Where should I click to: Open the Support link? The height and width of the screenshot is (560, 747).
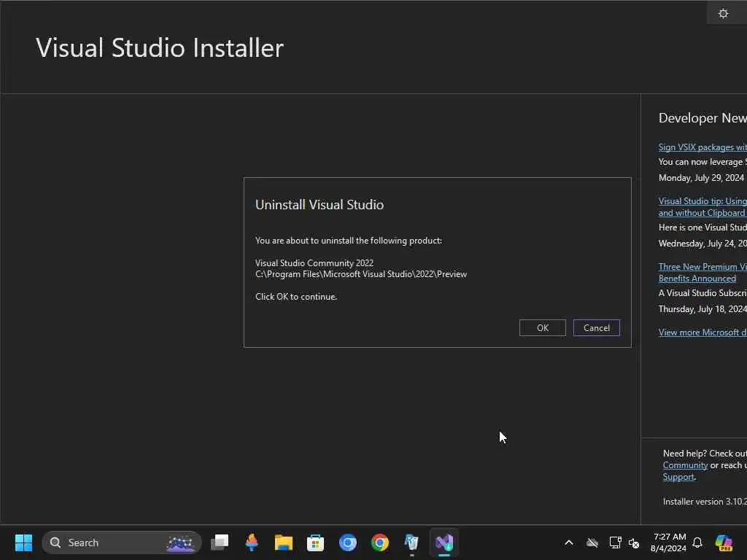pos(678,477)
